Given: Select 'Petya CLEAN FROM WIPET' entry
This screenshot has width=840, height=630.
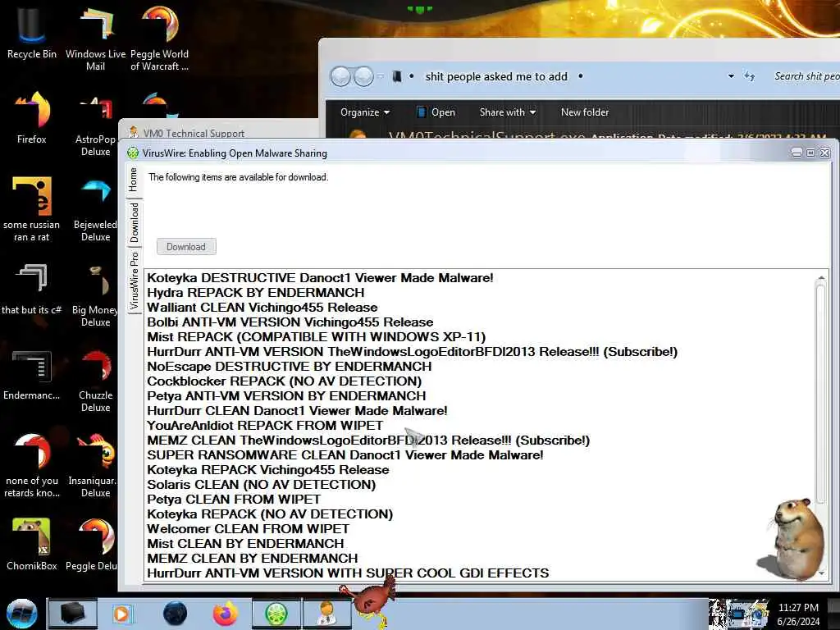Looking at the screenshot, I should 234,500.
